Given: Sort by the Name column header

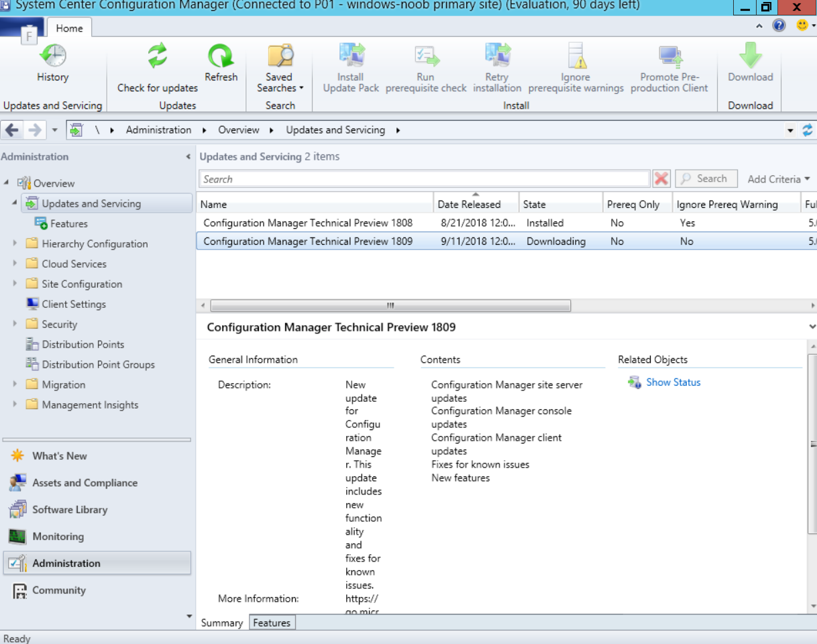Looking at the screenshot, I should [315, 204].
